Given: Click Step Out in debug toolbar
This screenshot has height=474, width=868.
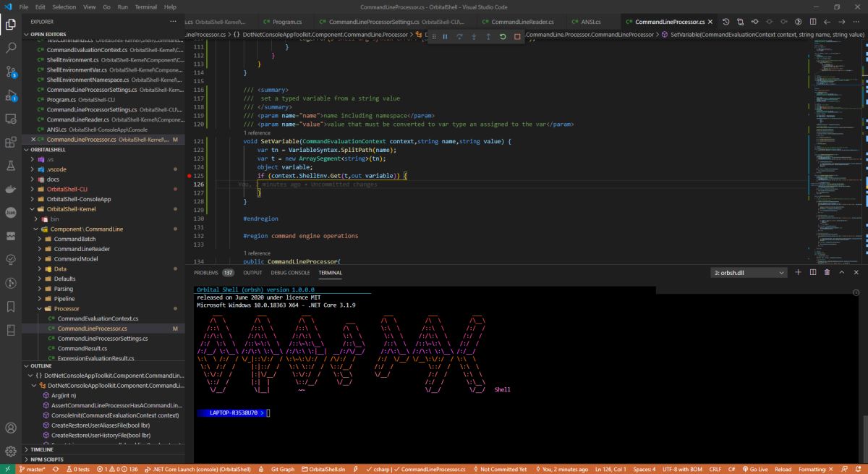Looking at the screenshot, I should [488, 36].
